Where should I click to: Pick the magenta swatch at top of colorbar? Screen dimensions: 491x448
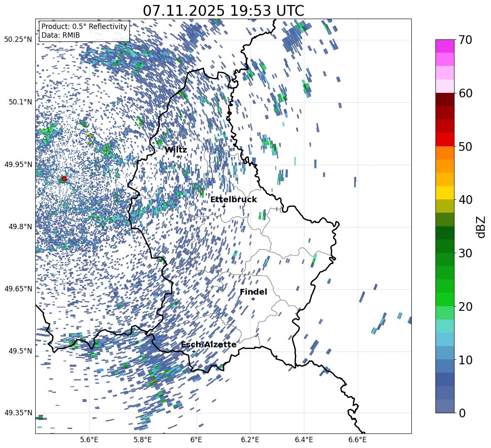coord(445,46)
